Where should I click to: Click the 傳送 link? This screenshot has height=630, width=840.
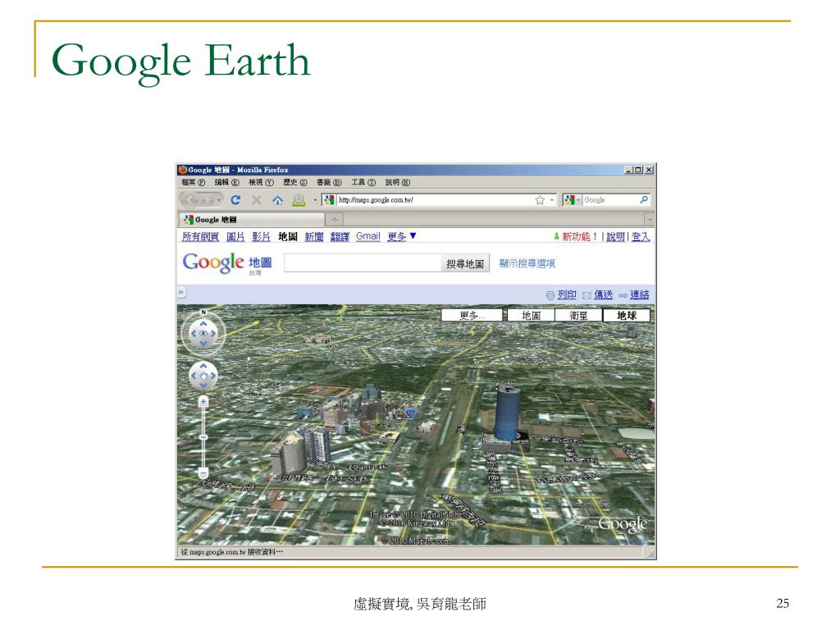pos(603,295)
